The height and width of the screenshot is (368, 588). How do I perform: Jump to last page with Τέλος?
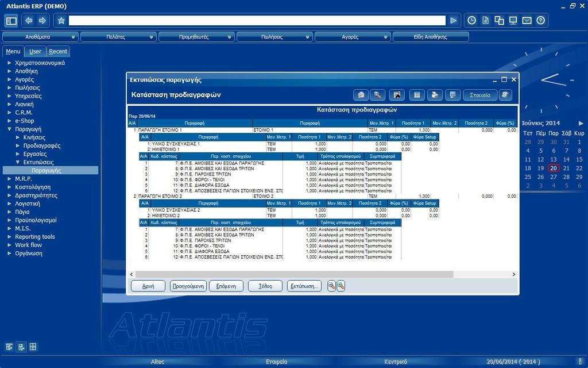[x=265, y=286]
